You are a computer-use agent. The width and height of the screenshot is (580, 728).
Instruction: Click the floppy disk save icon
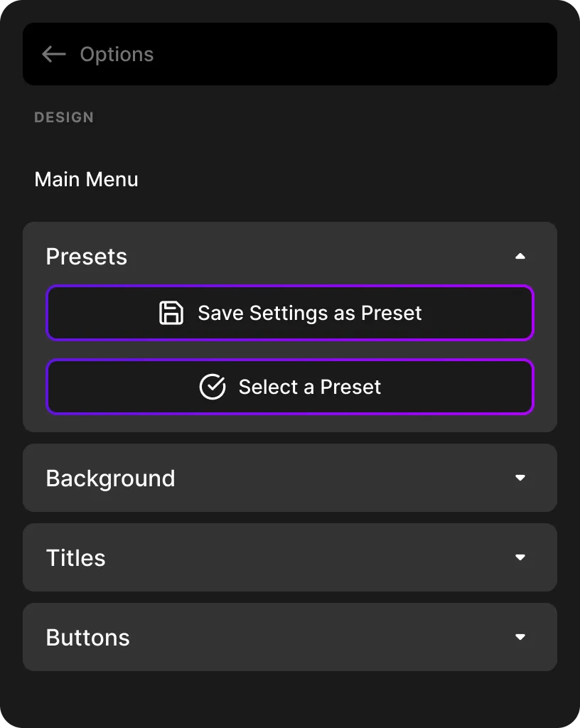click(x=171, y=313)
